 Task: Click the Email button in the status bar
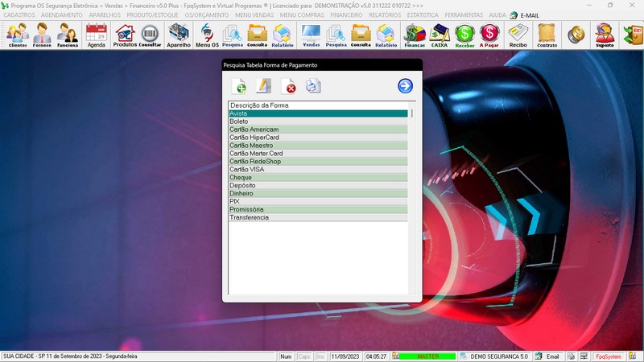click(547, 356)
